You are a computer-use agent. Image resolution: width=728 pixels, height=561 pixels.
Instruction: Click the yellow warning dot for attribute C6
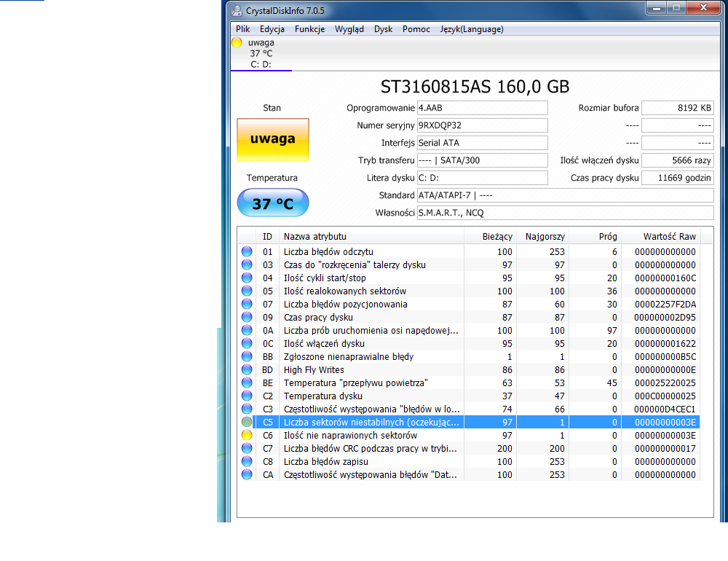point(247,435)
